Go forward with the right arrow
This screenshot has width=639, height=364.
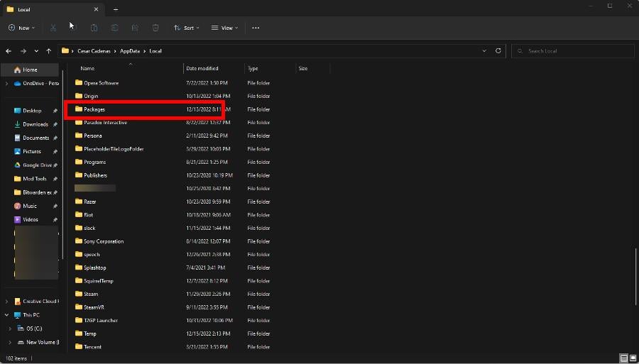pos(23,51)
